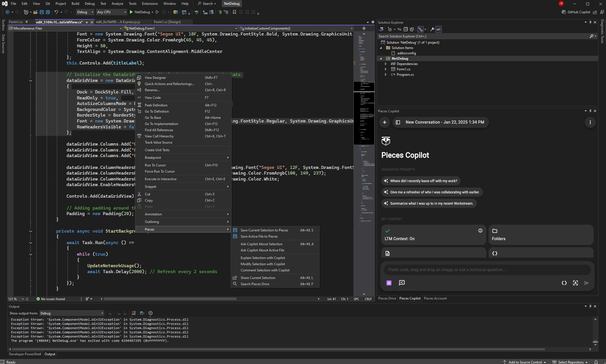The width and height of the screenshot is (606, 364).
Task: Click the AI chat sparkle bubble icon
Action: coord(402,283)
